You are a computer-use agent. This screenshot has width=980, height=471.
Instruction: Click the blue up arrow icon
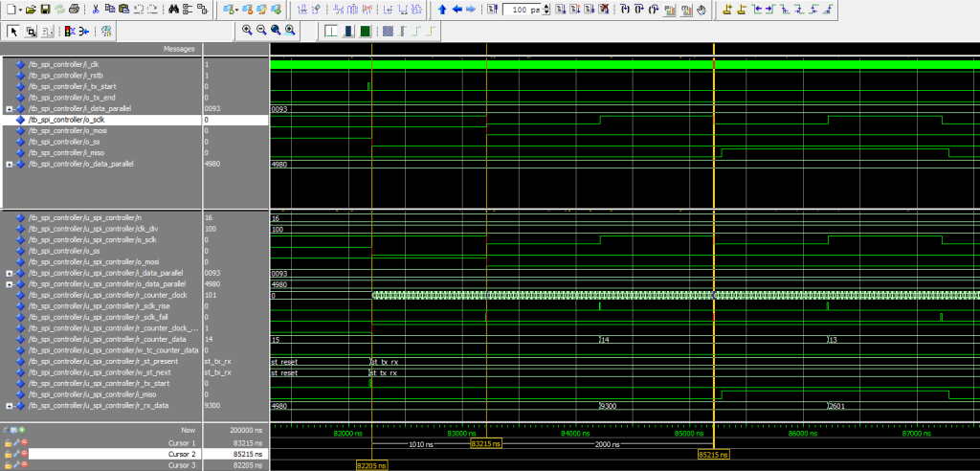pyautogui.click(x=442, y=10)
